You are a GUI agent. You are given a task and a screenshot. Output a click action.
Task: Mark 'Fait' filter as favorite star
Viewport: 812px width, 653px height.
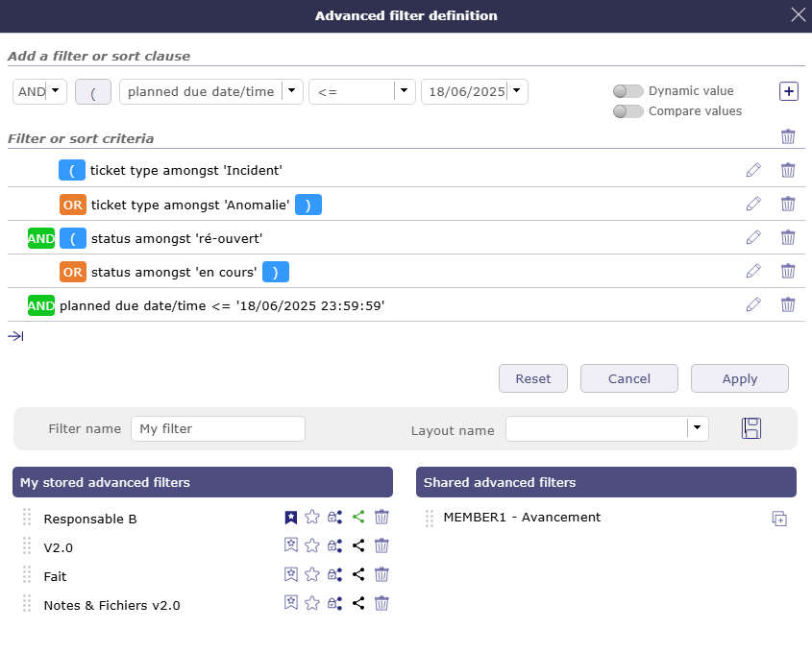tap(312, 574)
